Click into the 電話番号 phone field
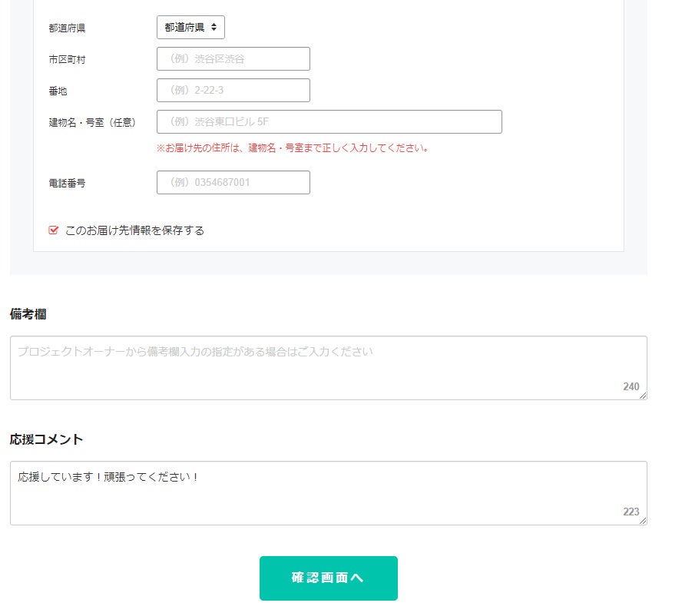The image size is (682, 616). pos(233,183)
